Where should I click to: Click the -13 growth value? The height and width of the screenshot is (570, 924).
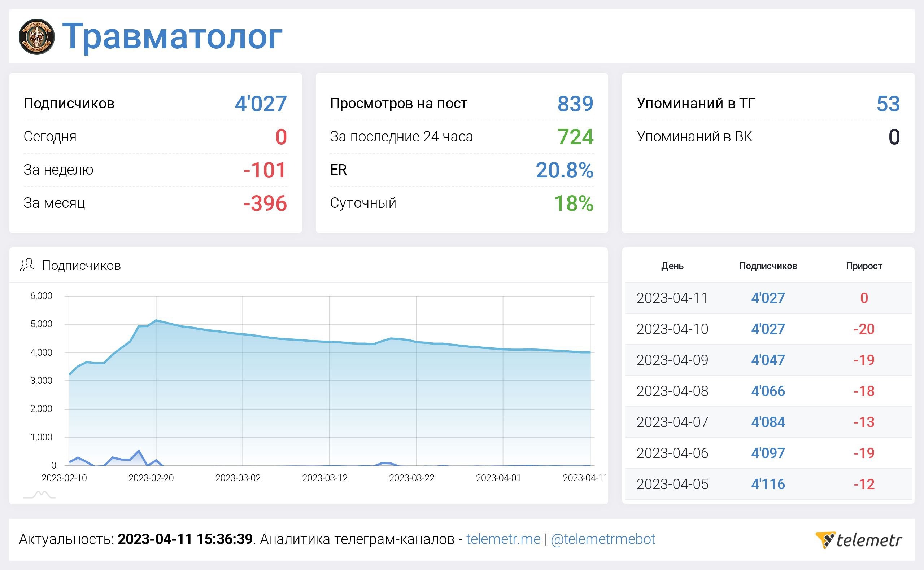click(x=864, y=422)
